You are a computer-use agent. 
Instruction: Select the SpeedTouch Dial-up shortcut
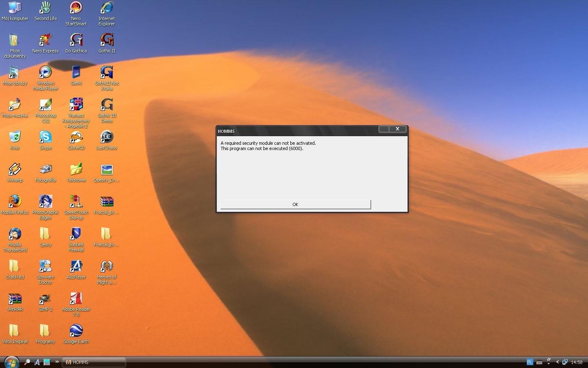pos(76,207)
